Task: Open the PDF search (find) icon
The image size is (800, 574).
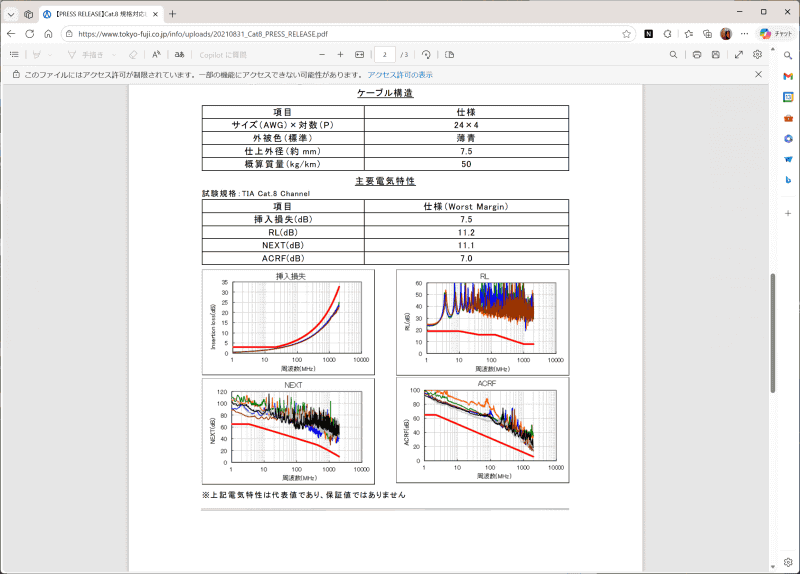Action: point(673,55)
